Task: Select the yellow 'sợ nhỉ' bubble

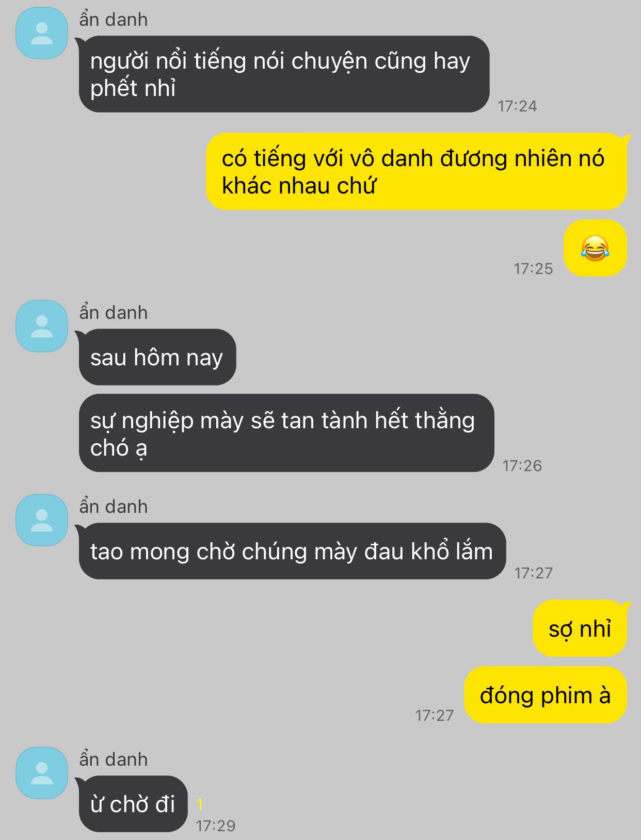Action: [580, 628]
